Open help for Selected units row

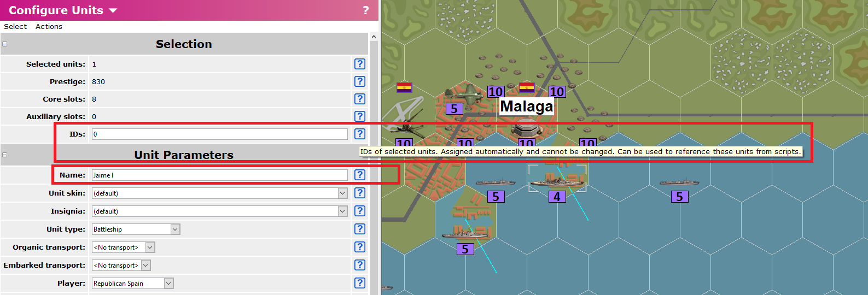point(359,64)
